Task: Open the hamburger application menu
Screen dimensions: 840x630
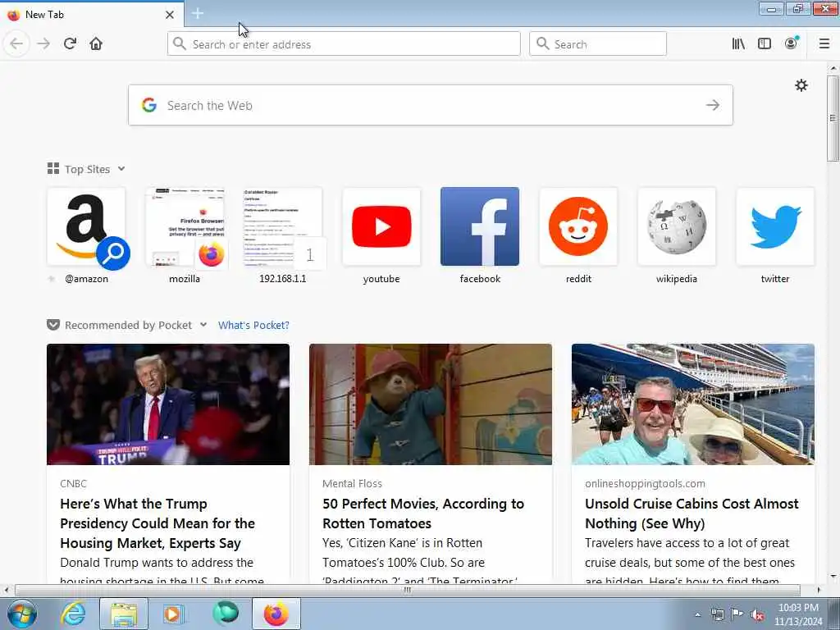Action: [x=824, y=43]
